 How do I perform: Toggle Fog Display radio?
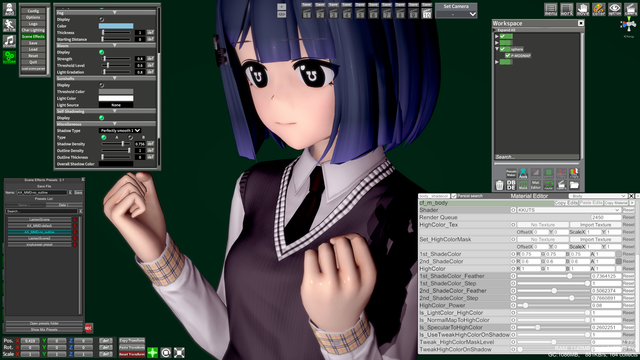pos(102,19)
